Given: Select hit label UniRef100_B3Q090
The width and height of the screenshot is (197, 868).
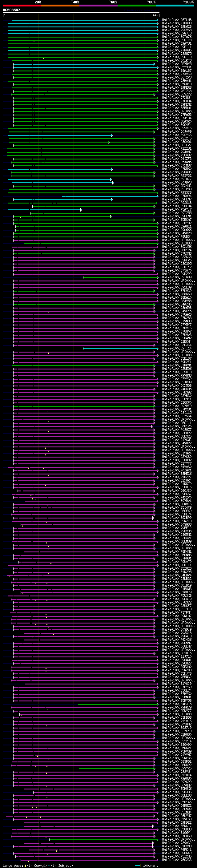Looking at the screenshot, I should click(x=177, y=745).
